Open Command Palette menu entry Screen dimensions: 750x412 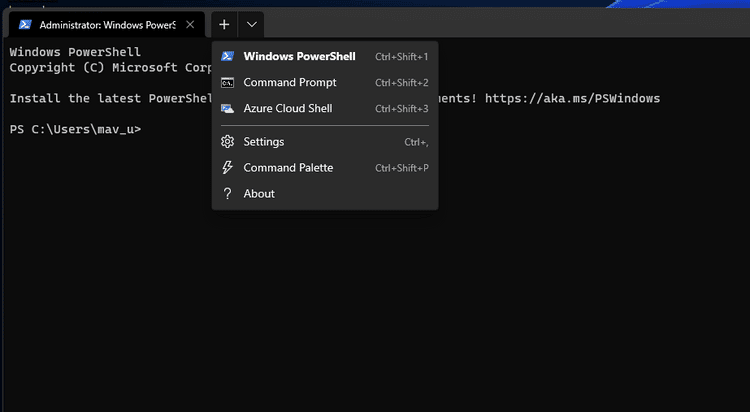288,168
